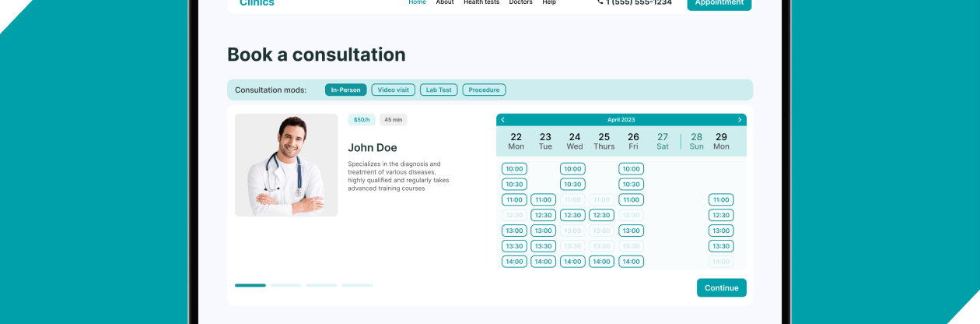Book the 14:00 slot on Fri 26
Viewport: 980px width, 324px height.
tap(631, 262)
